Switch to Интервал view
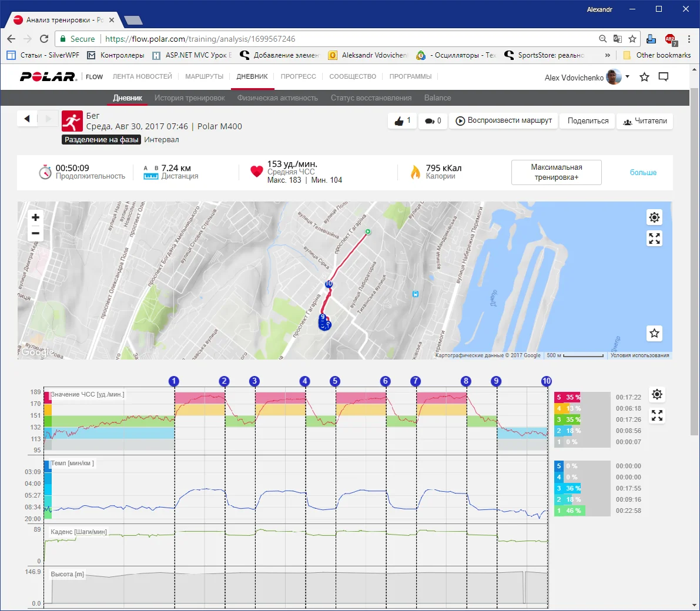700x611 pixels. click(162, 140)
